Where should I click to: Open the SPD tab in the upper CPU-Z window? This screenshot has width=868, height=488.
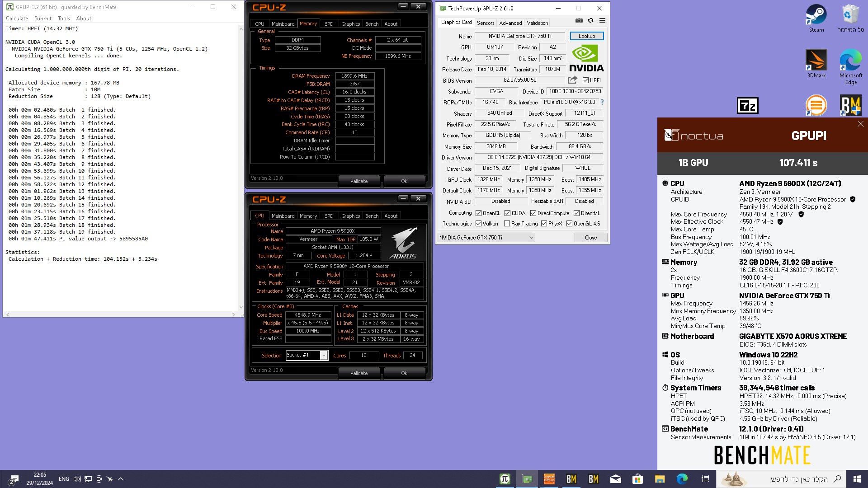(329, 24)
